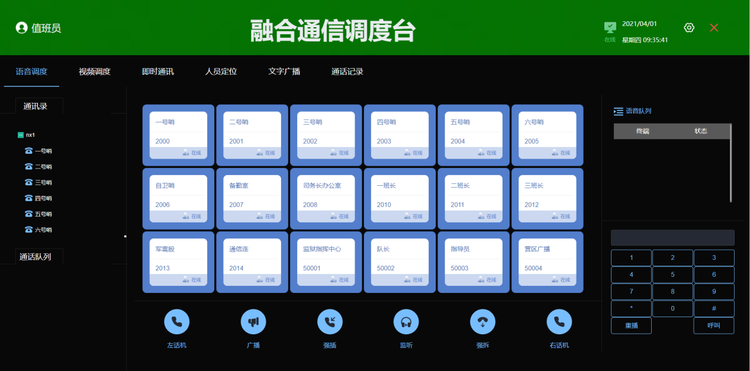Click the 重播 redial button
This screenshot has height=371, width=750.
[x=631, y=326]
